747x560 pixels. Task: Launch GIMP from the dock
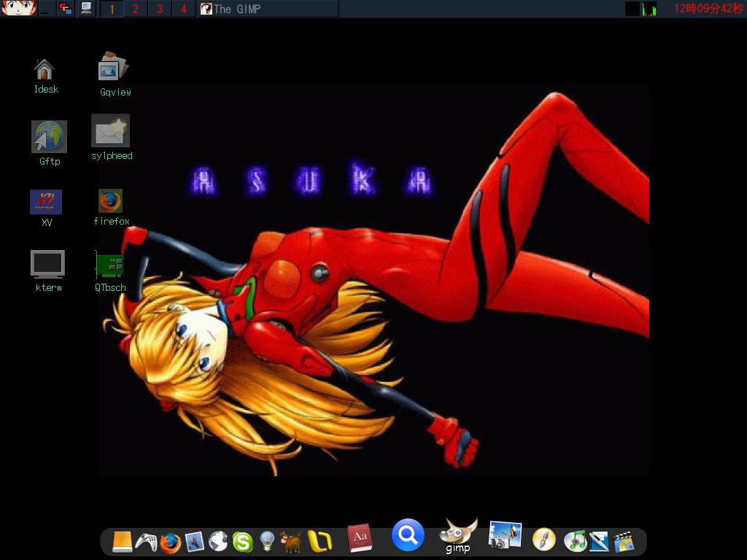(457, 535)
